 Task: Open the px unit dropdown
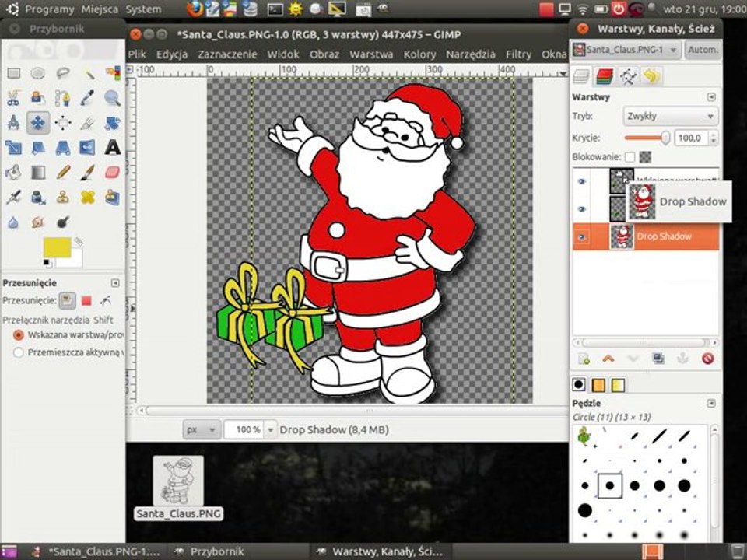pos(202,429)
